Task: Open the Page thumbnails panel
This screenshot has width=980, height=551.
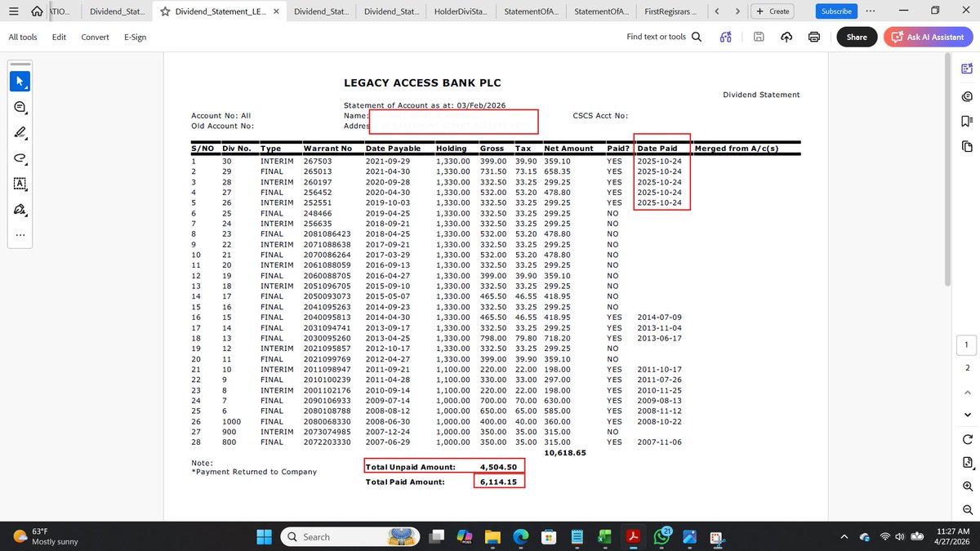Action: coord(967,146)
